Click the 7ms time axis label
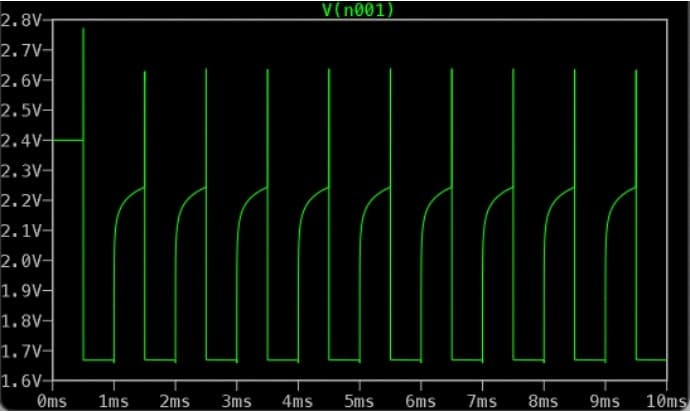The image size is (690, 412). click(x=482, y=399)
